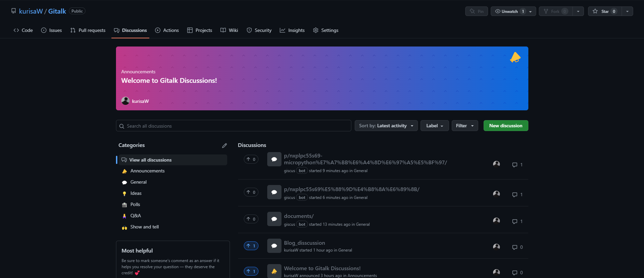Select the Discussions tab
Screen dimensions: 644x278
pyautogui.click(x=130, y=30)
